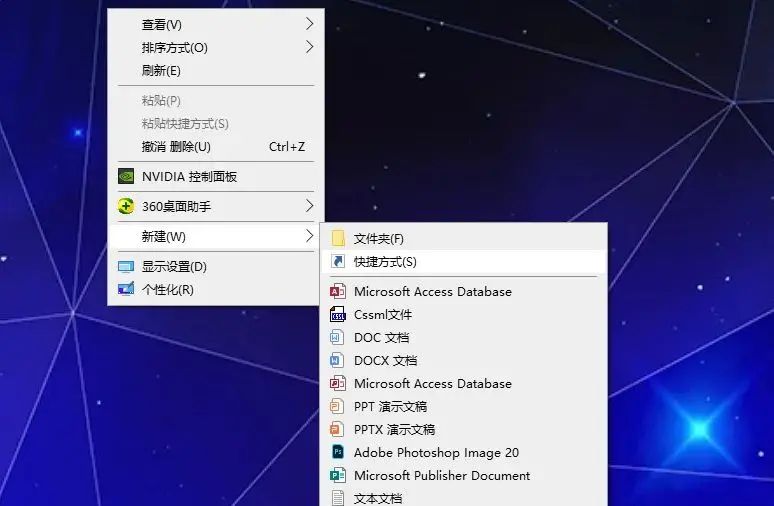Expand the 新建(W) submenu arrow

pos(309,236)
